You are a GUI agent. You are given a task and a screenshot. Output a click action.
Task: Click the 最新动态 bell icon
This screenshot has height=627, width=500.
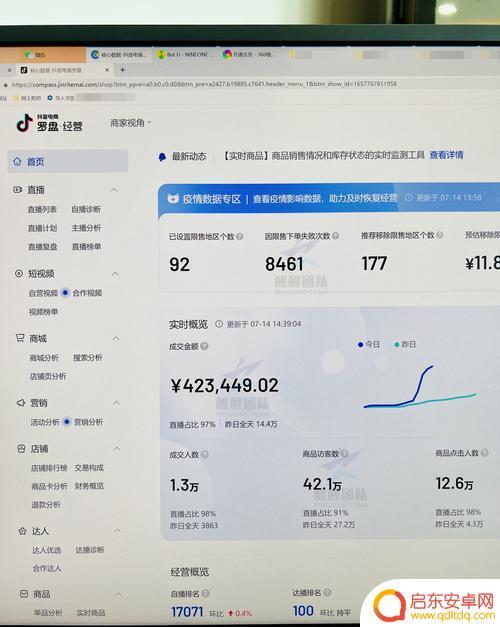(162, 157)
